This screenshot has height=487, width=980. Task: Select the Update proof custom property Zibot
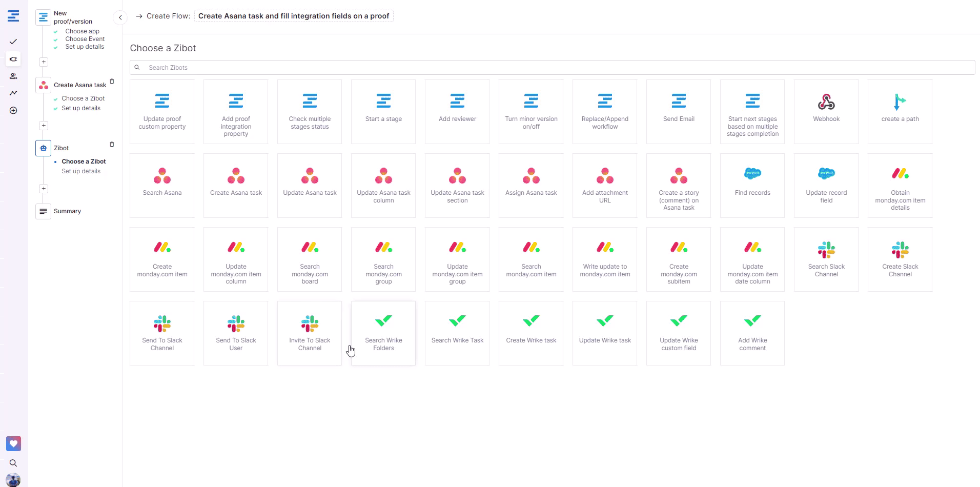tap(162, 112)
